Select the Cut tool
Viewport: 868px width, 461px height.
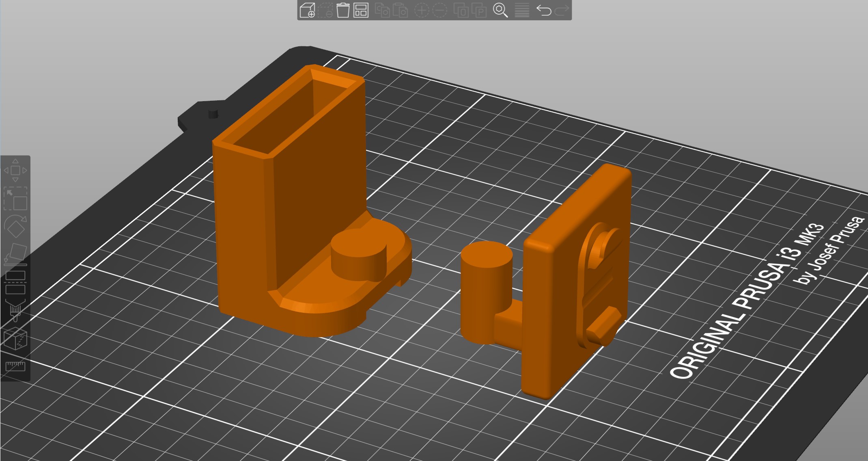pos(15,283)
